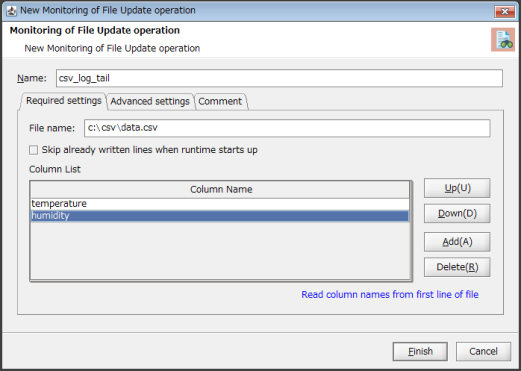The image size is (521, 371).
Task: Click the File name input field
Action: pyautogui.click(x=287, y=128)
